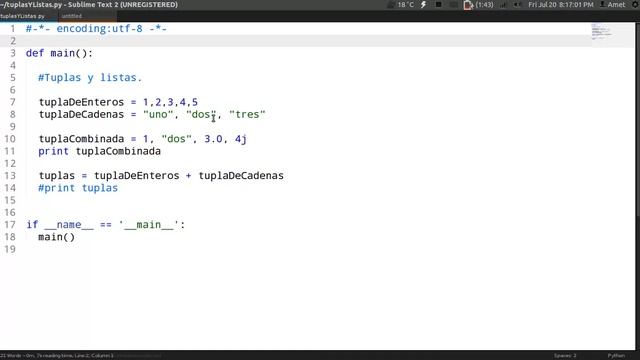Open the Python syntax selector in status bar

(616, 356)
